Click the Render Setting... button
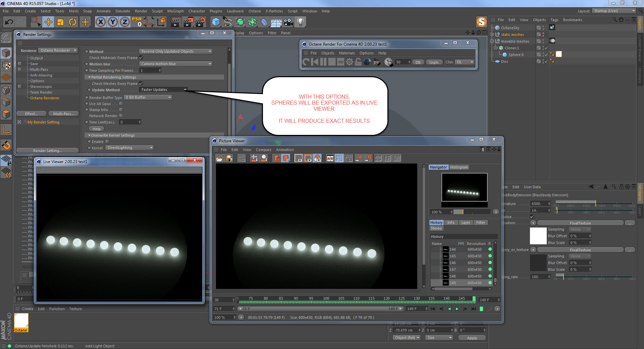 pyautogui.click(x=48, y=151)
